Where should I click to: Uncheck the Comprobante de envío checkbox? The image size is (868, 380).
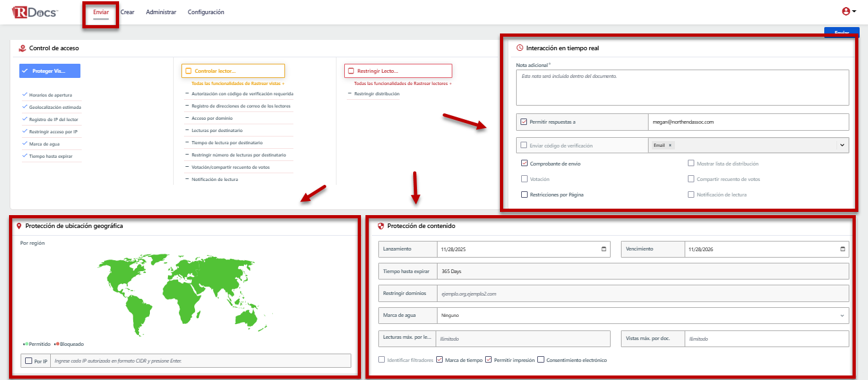524,164
